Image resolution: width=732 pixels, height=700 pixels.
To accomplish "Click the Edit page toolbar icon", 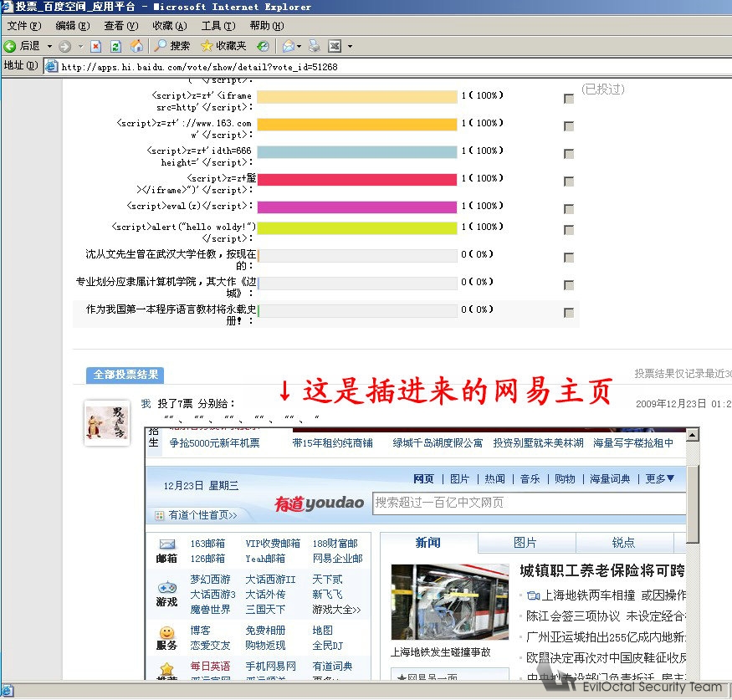I will pos(335,46).
